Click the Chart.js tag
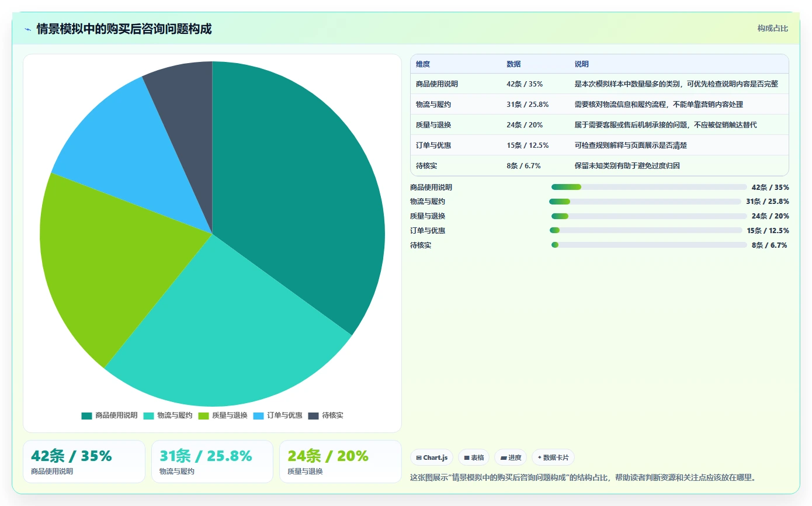 pyautogui.click(x=432, y=458)
